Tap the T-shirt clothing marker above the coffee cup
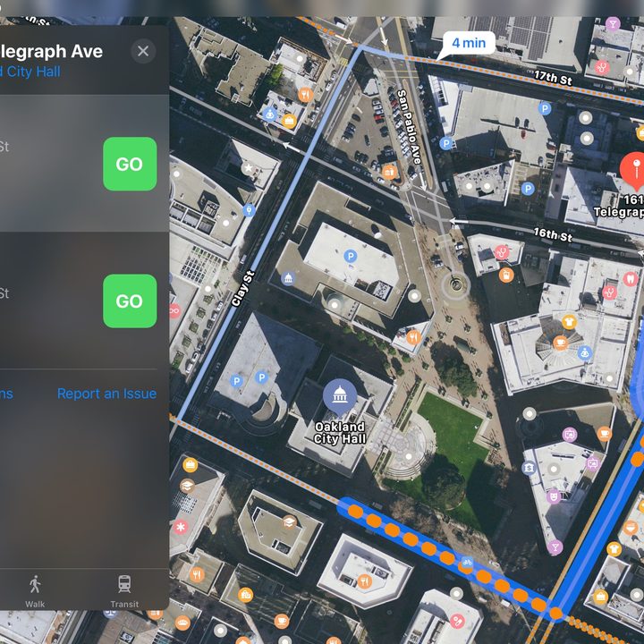The width and height of the screenshot is (644, 644). pyautogui.click(x=569, y=322)
